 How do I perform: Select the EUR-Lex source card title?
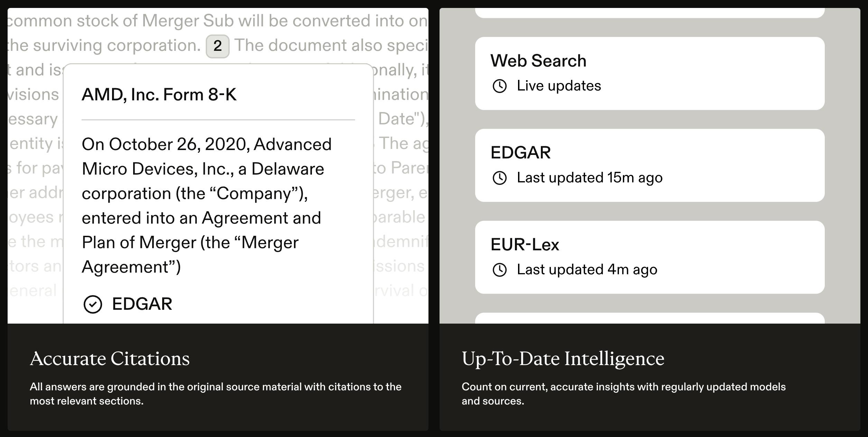525,244
